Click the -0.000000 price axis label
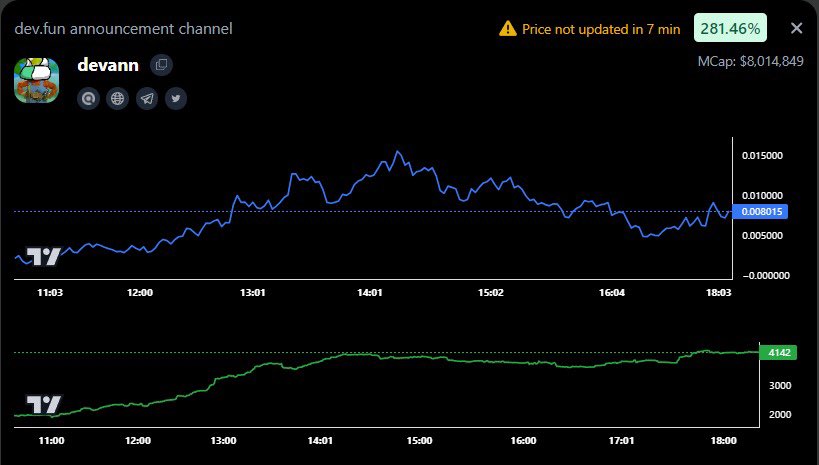 (x=764, y=276)
